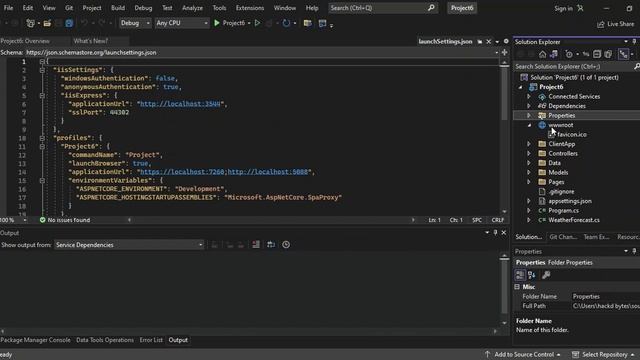640x360 pixels.
Task: Open the Any CPU platform dropdown
Action: [182, 23]
